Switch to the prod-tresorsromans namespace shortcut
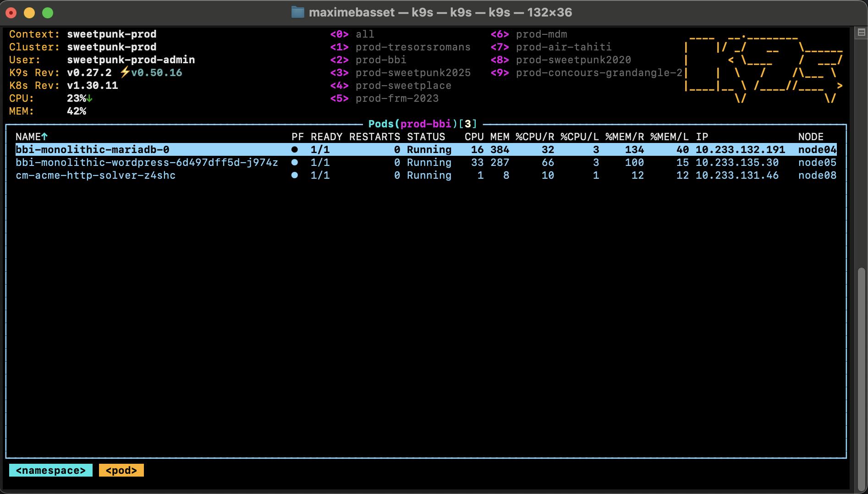The image size is (868, 494). (x=412, y=47)
